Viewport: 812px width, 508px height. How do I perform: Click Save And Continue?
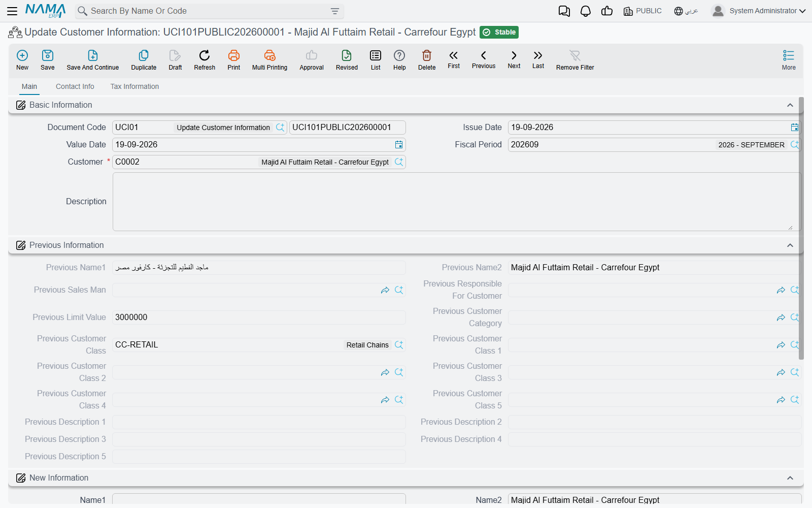(93, 60)
